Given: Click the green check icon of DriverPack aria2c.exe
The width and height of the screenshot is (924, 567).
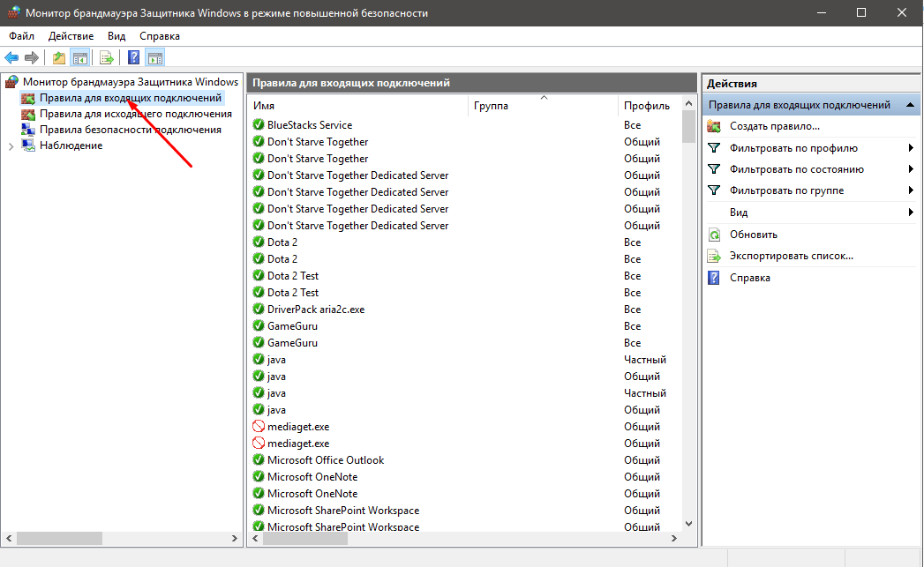Looking at the screenshot, I should pos(258,310).
